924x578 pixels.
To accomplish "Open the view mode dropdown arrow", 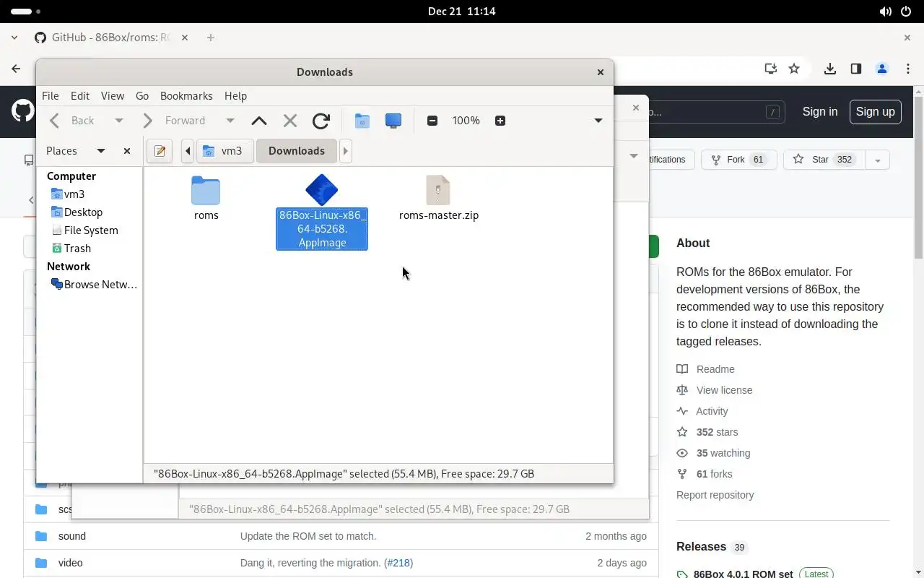I will (598, 121).
